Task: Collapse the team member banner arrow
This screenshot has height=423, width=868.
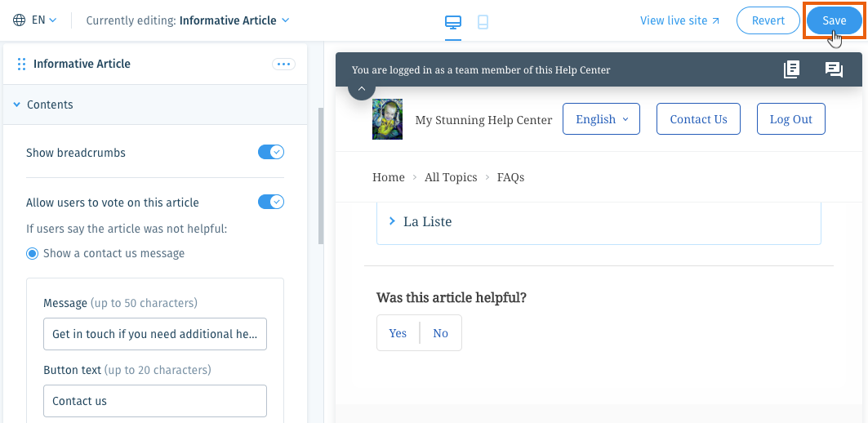Action: click(362, 88)
